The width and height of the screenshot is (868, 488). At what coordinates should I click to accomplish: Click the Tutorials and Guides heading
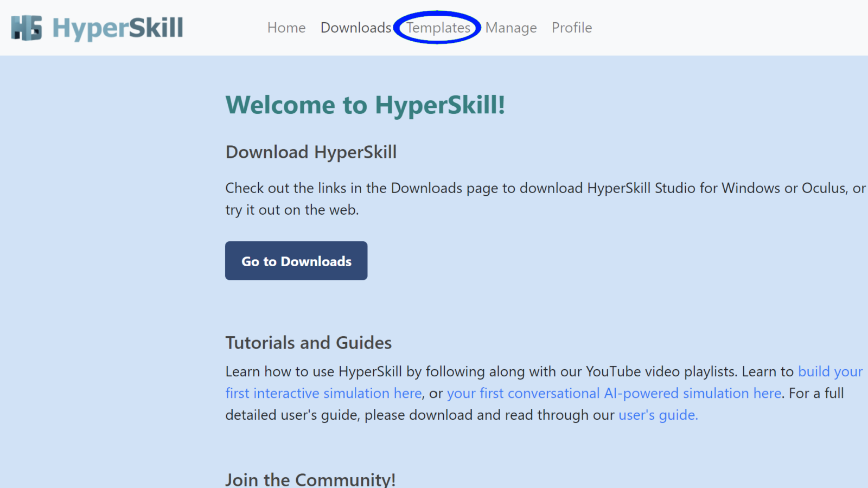[x=308, y=343]
